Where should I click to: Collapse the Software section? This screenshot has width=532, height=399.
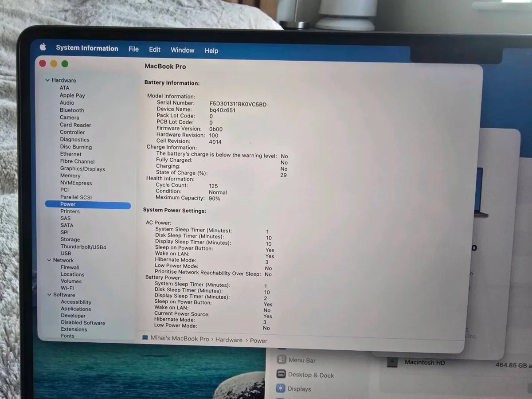click(49, 295)
